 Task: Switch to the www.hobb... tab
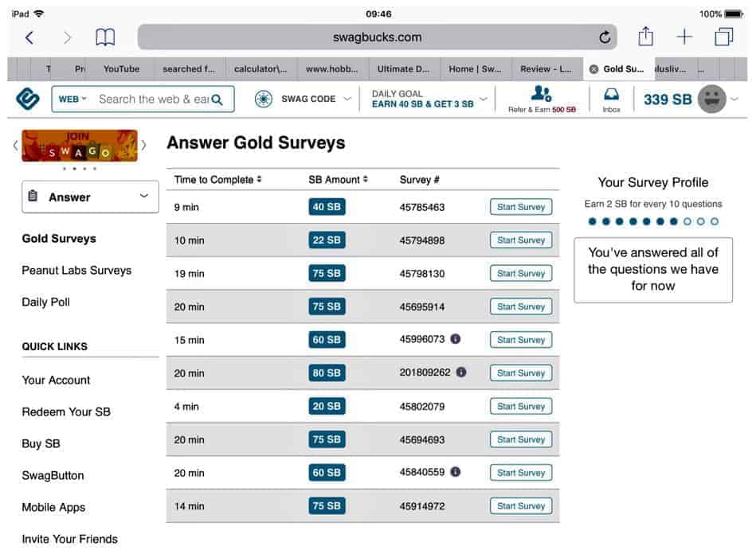331,69
